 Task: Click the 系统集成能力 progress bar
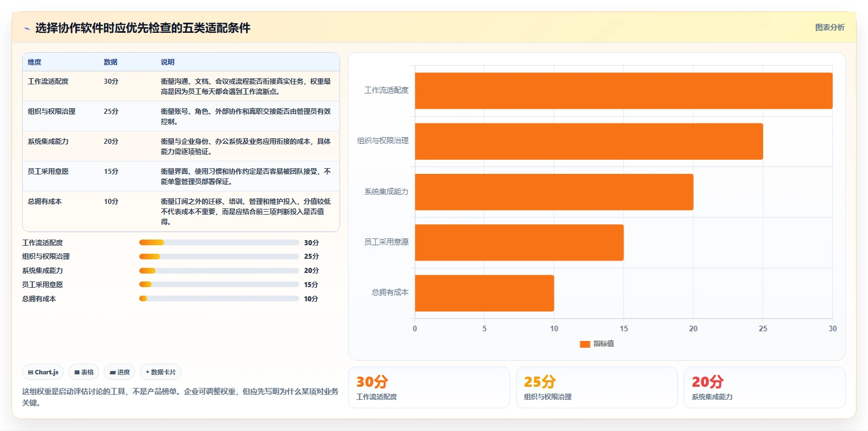[219, 271]
